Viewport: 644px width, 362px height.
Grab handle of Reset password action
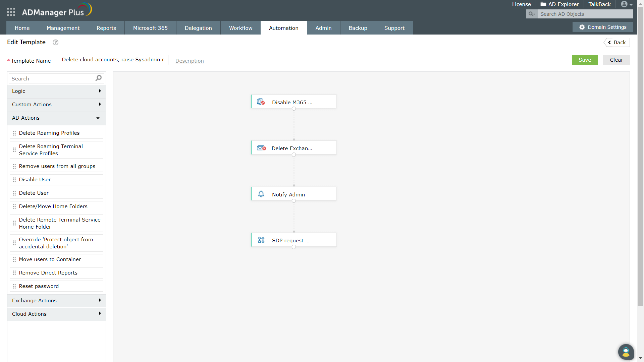point(14,286)
